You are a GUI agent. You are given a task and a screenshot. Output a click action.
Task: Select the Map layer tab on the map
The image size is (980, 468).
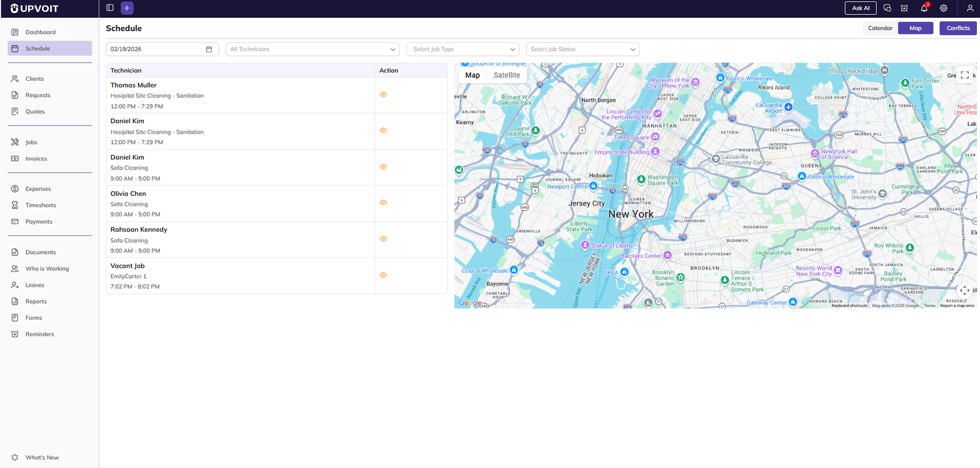pos(472,75)
